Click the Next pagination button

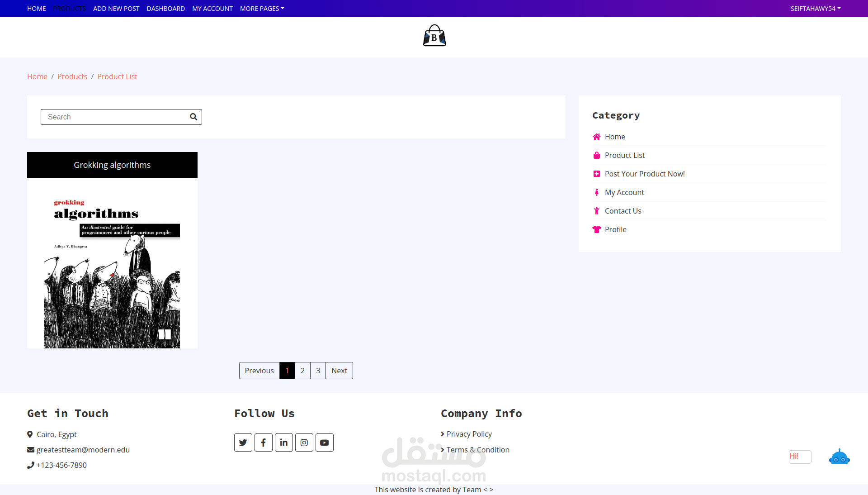coord(339,371)
